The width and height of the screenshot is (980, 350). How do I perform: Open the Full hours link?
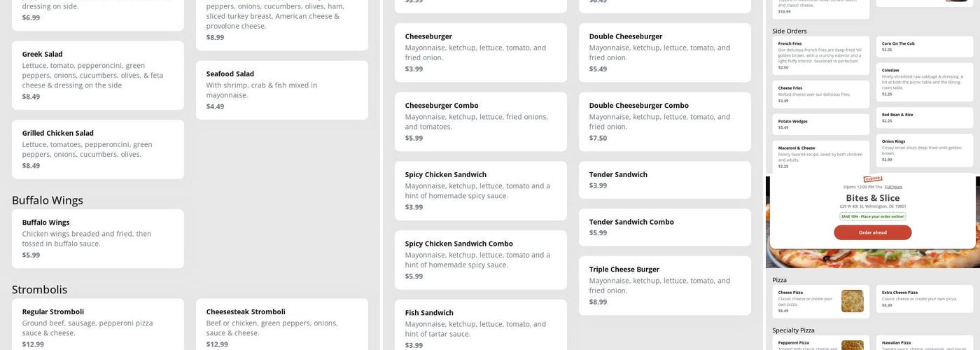(893, 187)
